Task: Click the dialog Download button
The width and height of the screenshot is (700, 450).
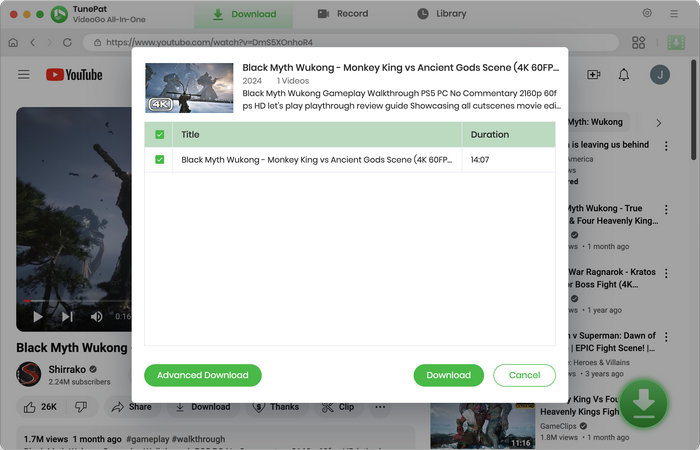Action: coord(449,375)
